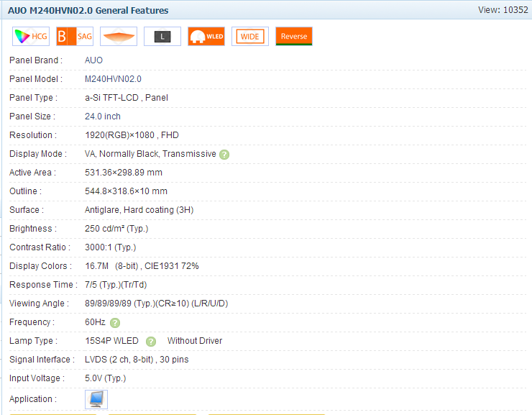Viewport: 532px width, 415px height.
Task: Click the 'Panel Type :' label
Action: coord(33,98)
